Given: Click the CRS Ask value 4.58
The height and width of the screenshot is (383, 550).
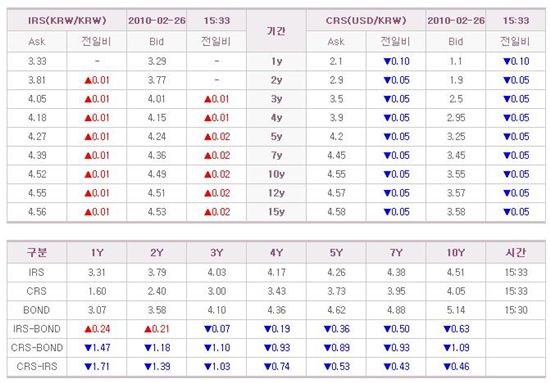Looking at the screenshot, I should (336, 212).
